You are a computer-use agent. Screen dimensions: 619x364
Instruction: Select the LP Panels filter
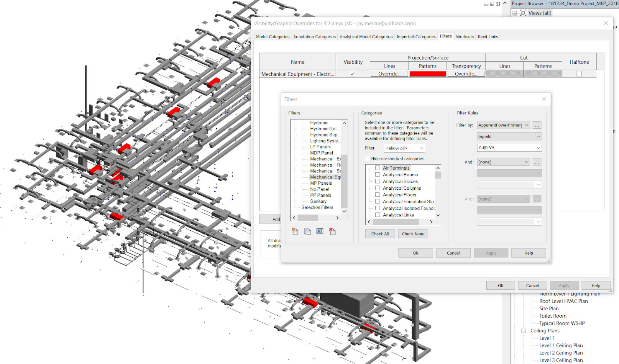click(320, 147)
